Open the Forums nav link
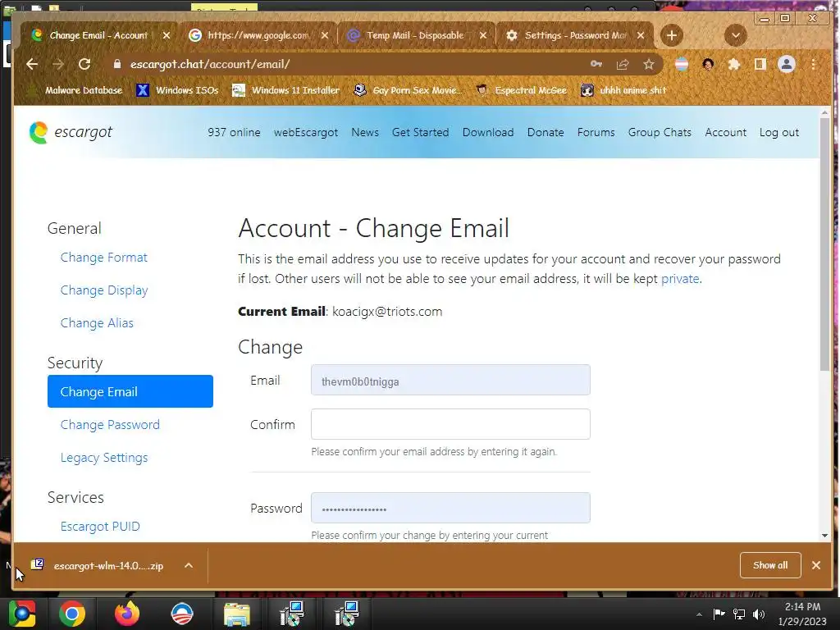The width and height of the screenshot is (840, 630). pos(596,132)
